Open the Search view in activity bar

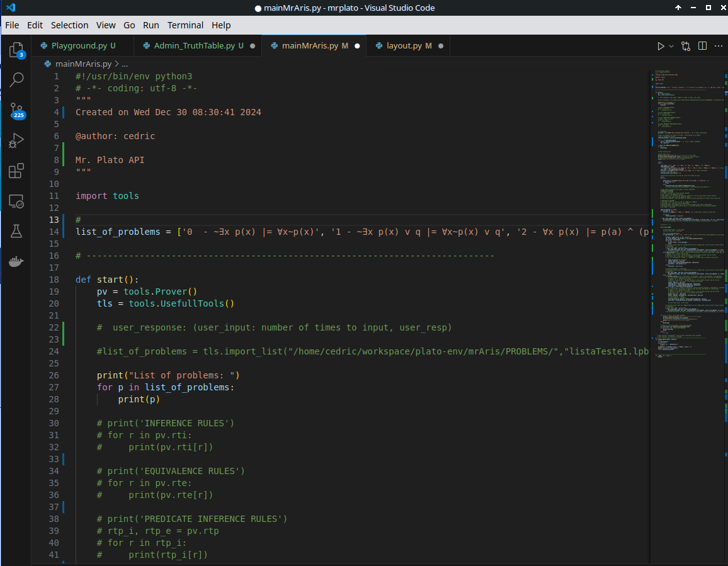tap(16, 79)
